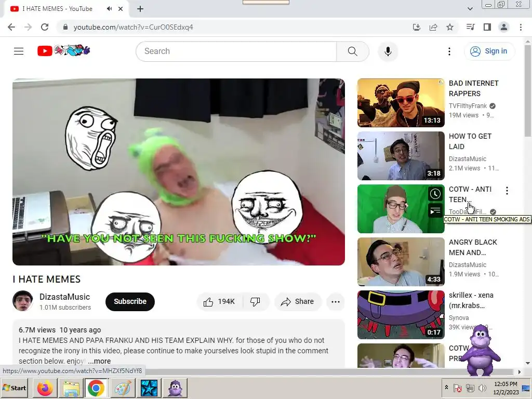The image size is (532, 399).
Task: Click the BonziBuddy purple gorilla
Action: [x=481, y=351]
